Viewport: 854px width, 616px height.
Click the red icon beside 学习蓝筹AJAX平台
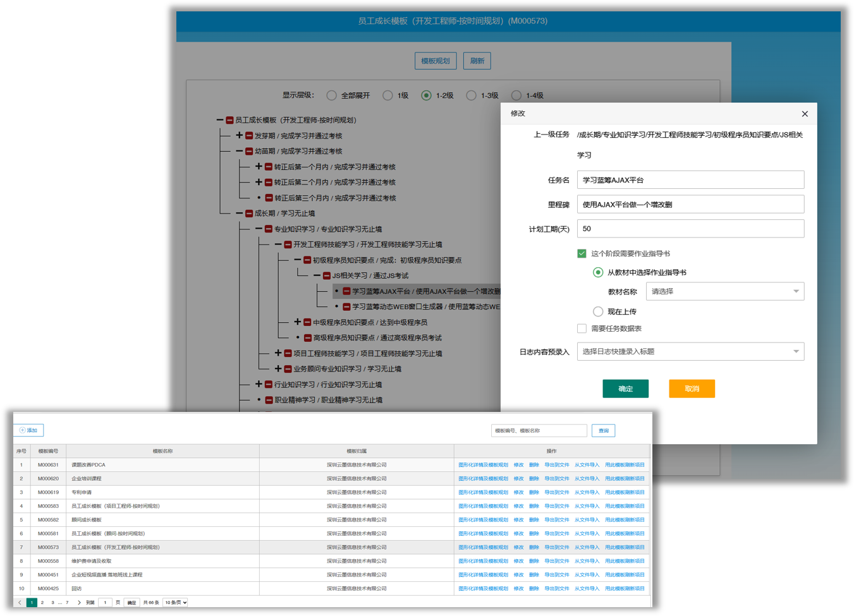[x=346, y=291]
